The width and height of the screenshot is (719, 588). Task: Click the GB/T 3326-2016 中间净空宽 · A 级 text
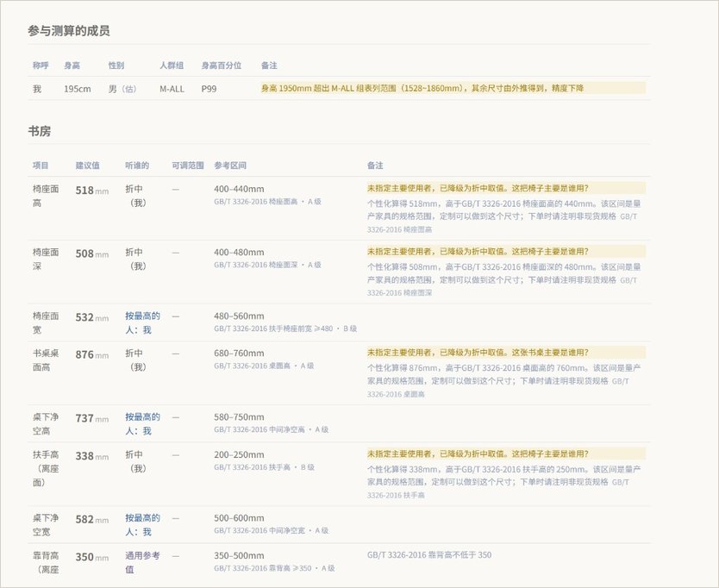271,530
